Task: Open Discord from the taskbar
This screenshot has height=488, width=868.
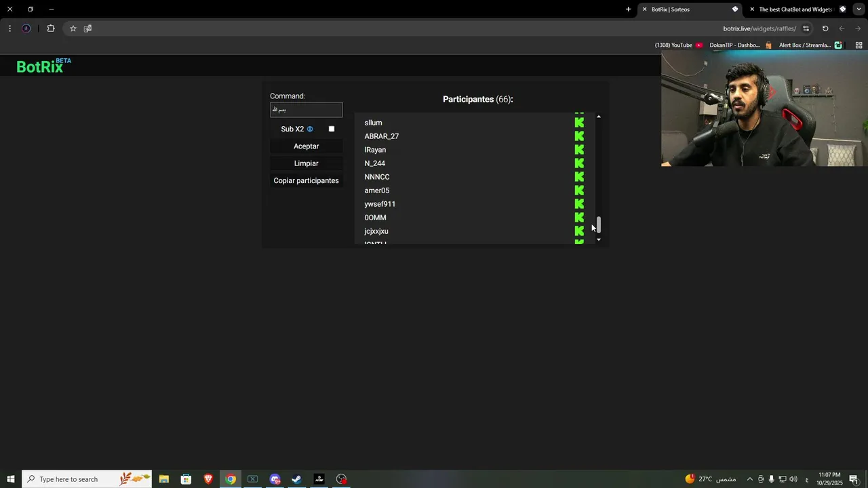Action: pyautogui.click(x=275, y=479)
